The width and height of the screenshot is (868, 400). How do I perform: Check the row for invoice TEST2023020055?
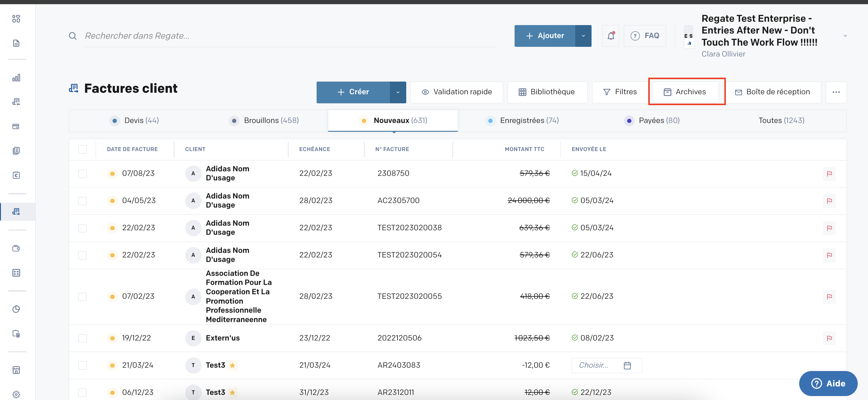82,297
